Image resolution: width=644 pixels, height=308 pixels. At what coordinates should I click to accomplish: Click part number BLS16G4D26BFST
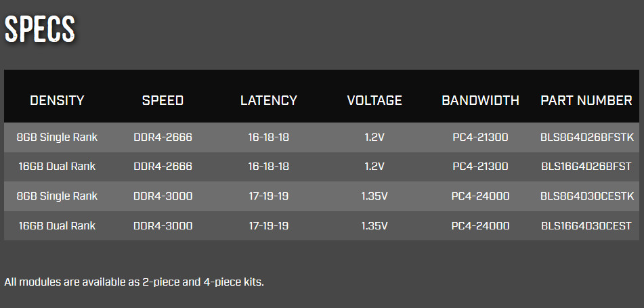coord(586,167)
